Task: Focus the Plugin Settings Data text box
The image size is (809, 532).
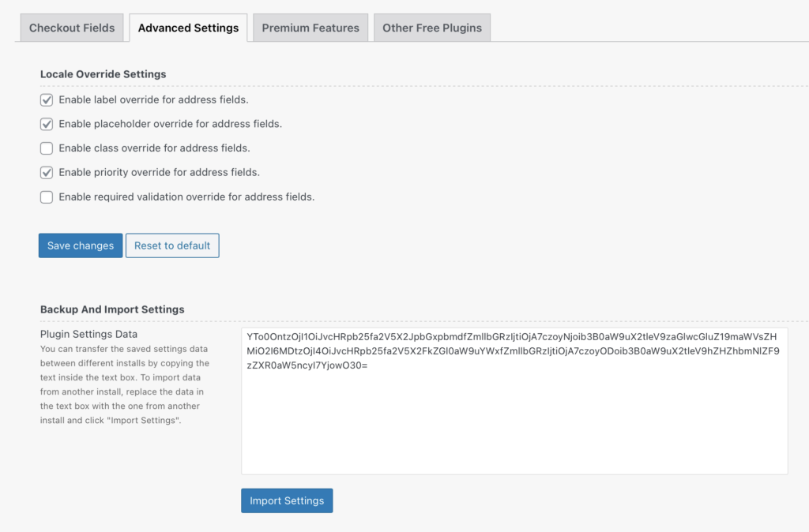Action: (x=514, y=401)
